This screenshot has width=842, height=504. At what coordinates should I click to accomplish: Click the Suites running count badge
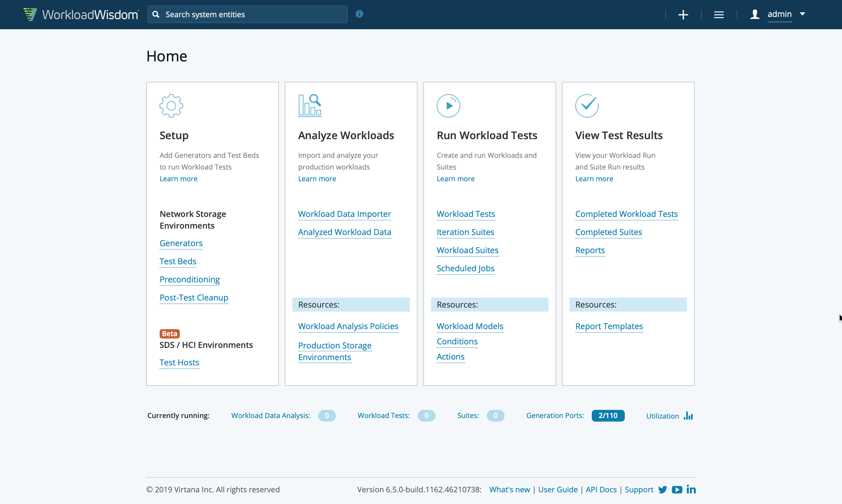(496, 415)
